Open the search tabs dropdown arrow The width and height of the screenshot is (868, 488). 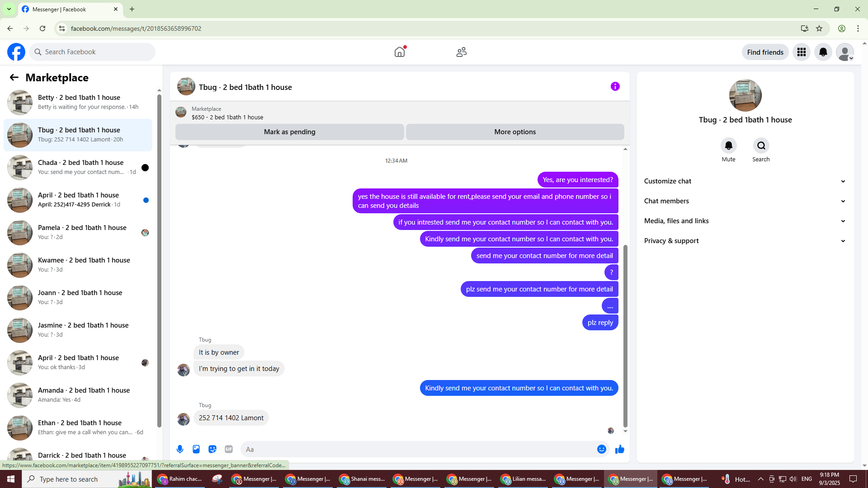click(9, 9)
